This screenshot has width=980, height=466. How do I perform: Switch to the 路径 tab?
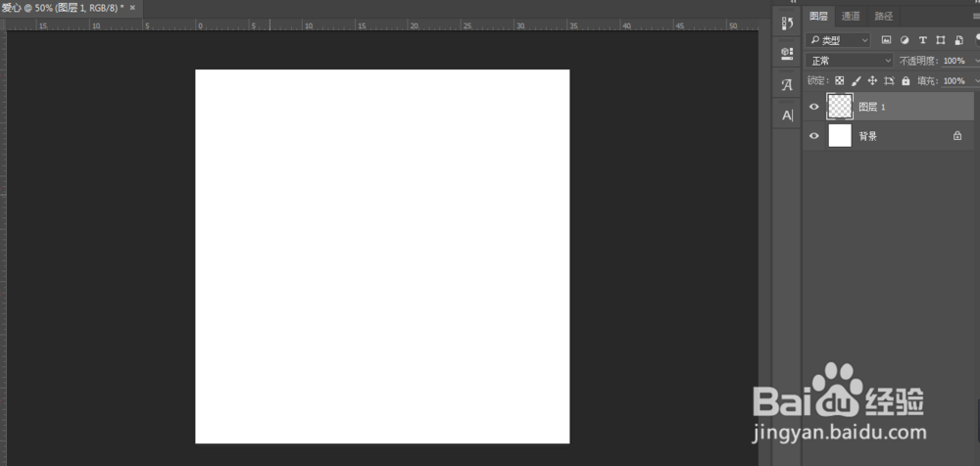(884, 17)
